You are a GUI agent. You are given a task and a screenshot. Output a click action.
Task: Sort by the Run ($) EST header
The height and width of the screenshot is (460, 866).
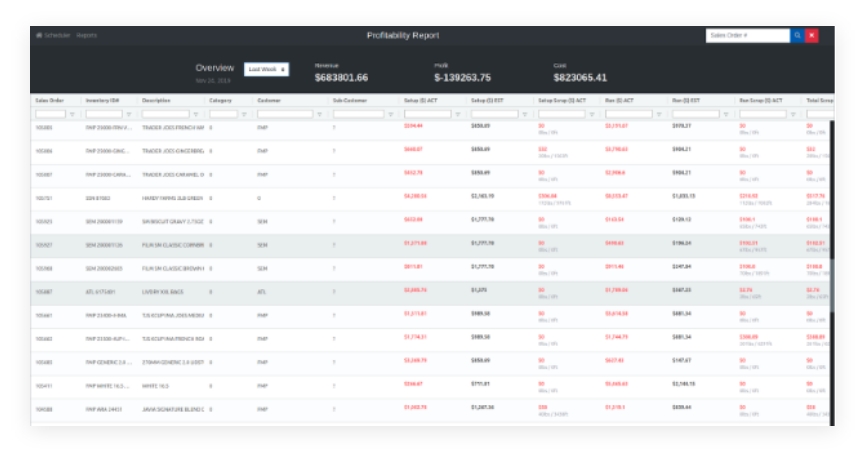[686, 101]
